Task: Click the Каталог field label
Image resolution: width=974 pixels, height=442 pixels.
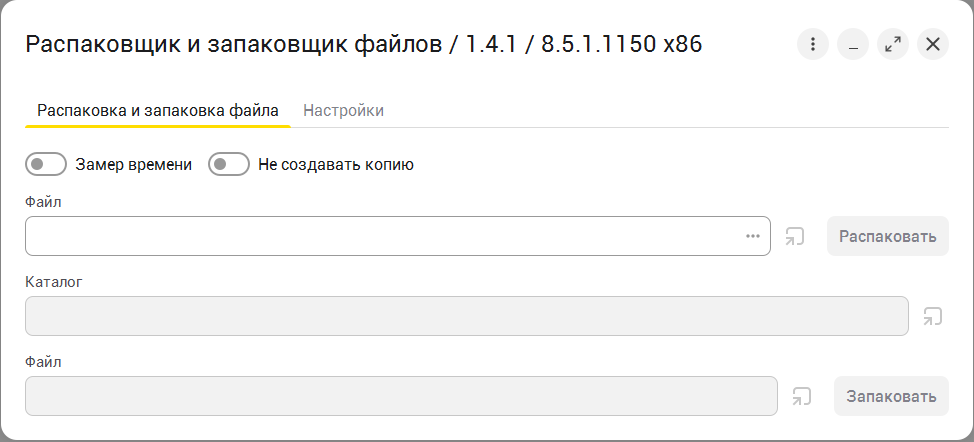Action: click(x=53, y=282)
